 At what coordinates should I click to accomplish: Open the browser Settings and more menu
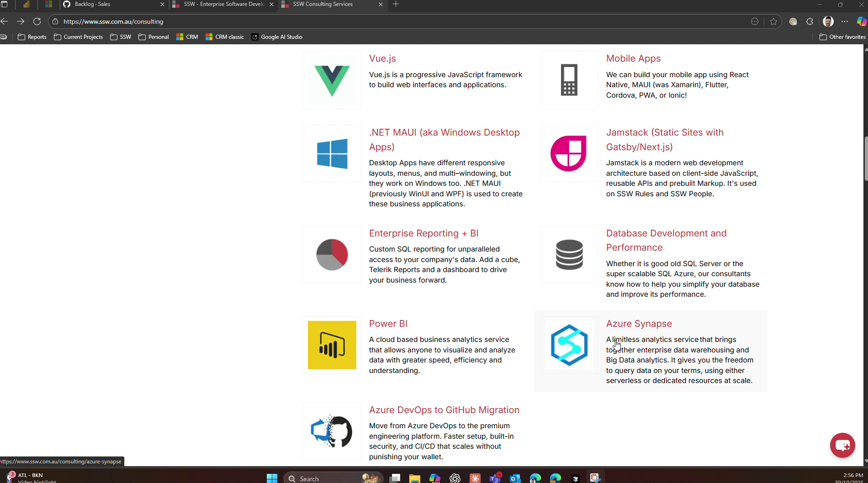[845, 21]
